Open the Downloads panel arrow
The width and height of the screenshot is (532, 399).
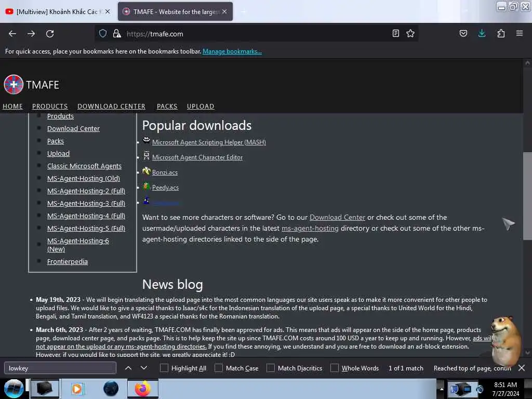coord(482,33)
